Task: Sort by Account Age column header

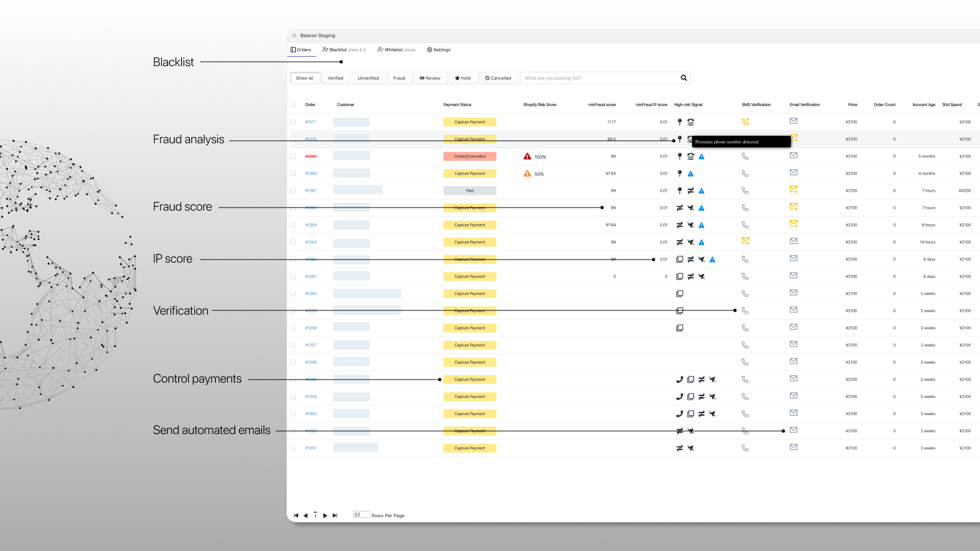Action: [924, 105]
